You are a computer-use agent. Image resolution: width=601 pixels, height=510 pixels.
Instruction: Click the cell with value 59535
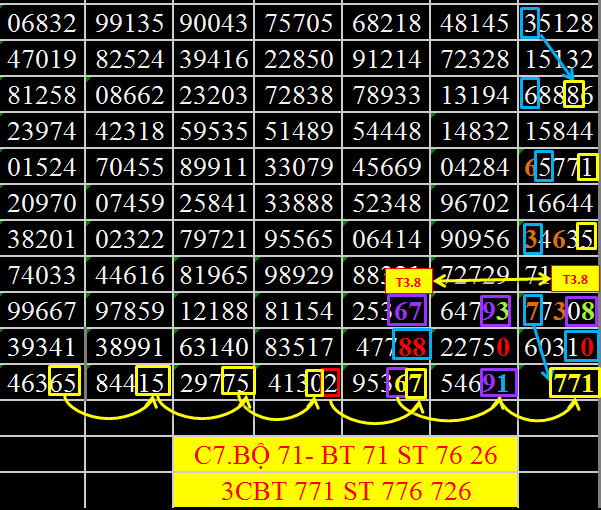pyautogui.click(x=215, y=130)
